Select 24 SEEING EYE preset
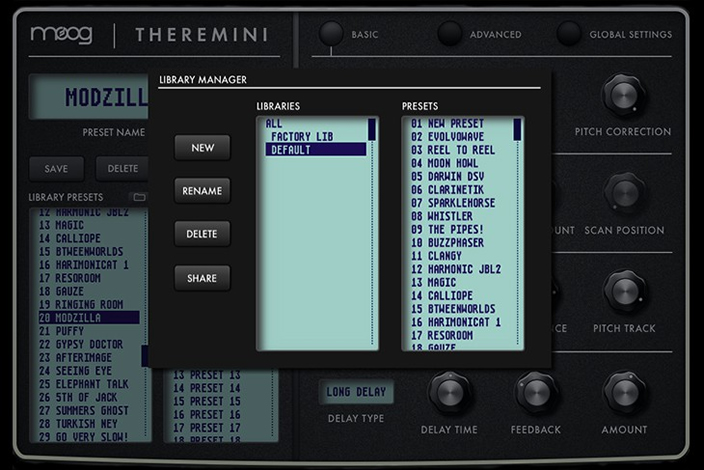 [89, 371]
